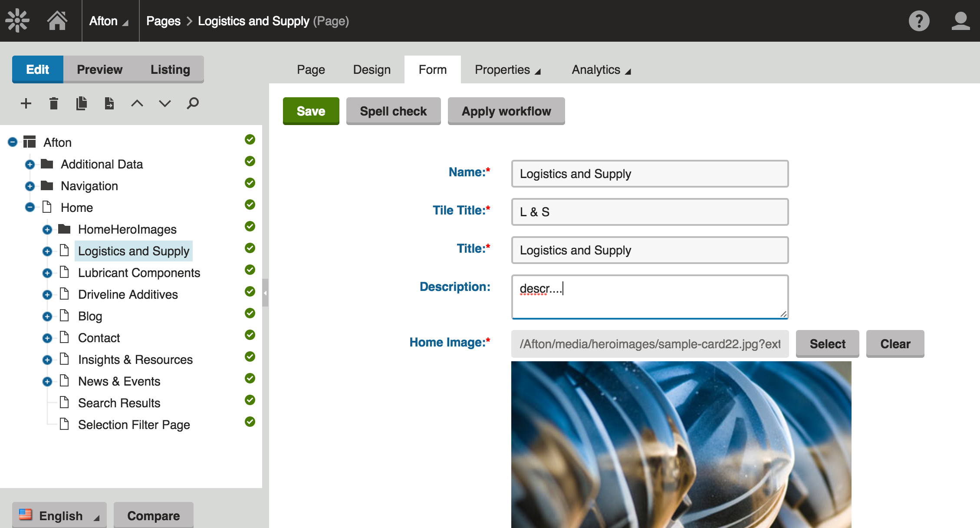Expand the Lubricant Components page node
The width and height of the screenshot is (980, 528).
point(47,273)
